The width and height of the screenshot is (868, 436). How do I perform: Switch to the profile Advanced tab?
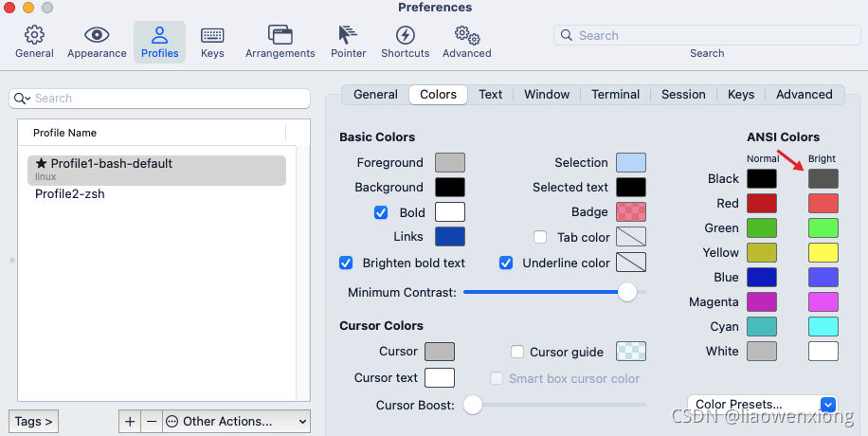click(x=804, y=95)
